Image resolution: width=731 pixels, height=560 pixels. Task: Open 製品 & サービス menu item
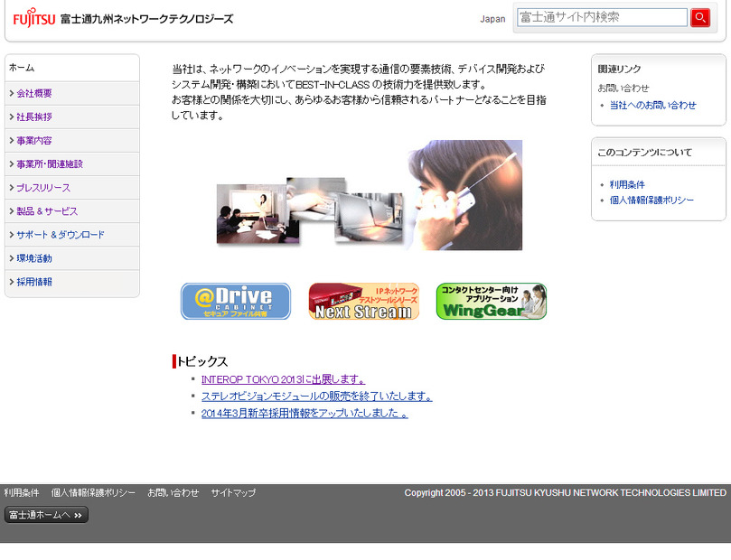tap(71, 211)
